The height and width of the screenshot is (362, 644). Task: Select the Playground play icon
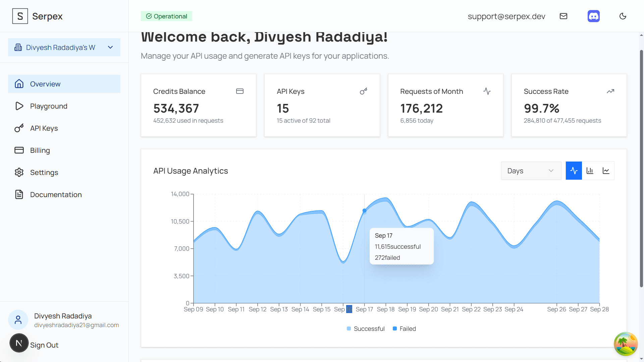click(x=19, y=106)
